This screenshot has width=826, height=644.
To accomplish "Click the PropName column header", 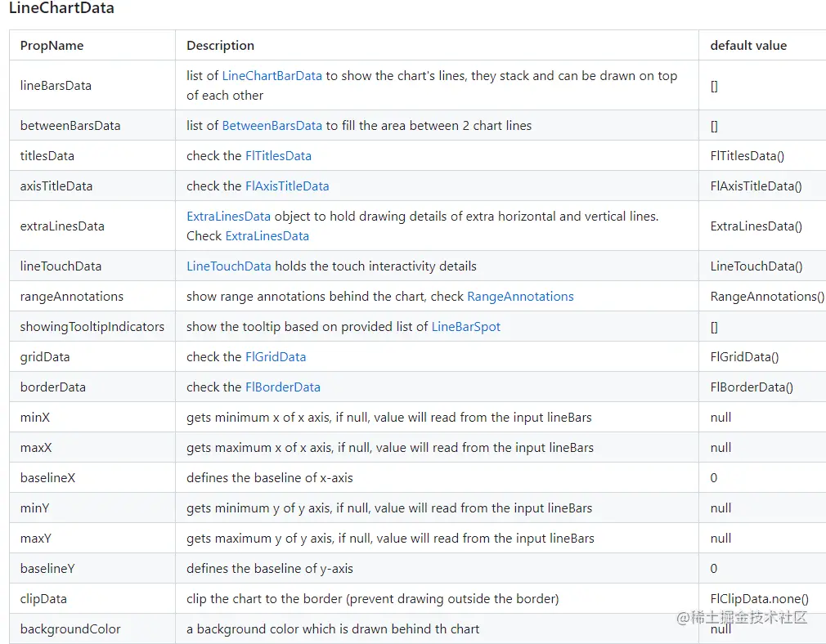I will [52, 46].
